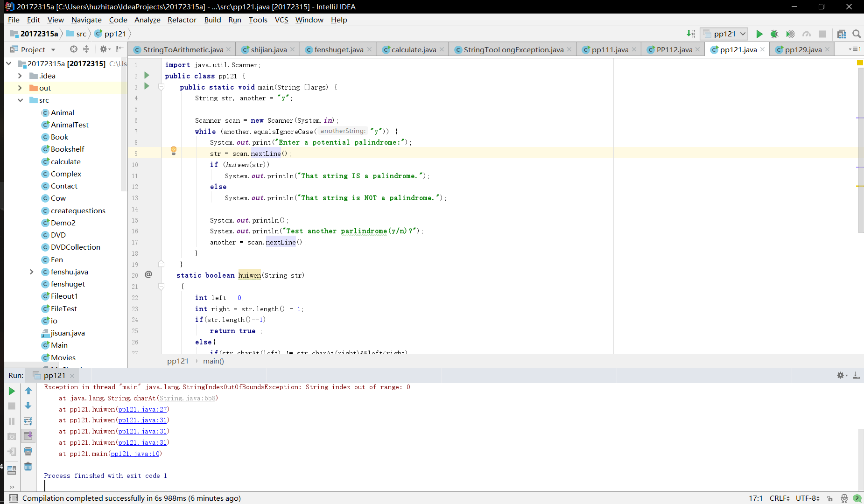Image resolution: width=864 pixels, height=504 pixels.
Task: Show hidden editor tabs list
Action: (x=855, y=49)
